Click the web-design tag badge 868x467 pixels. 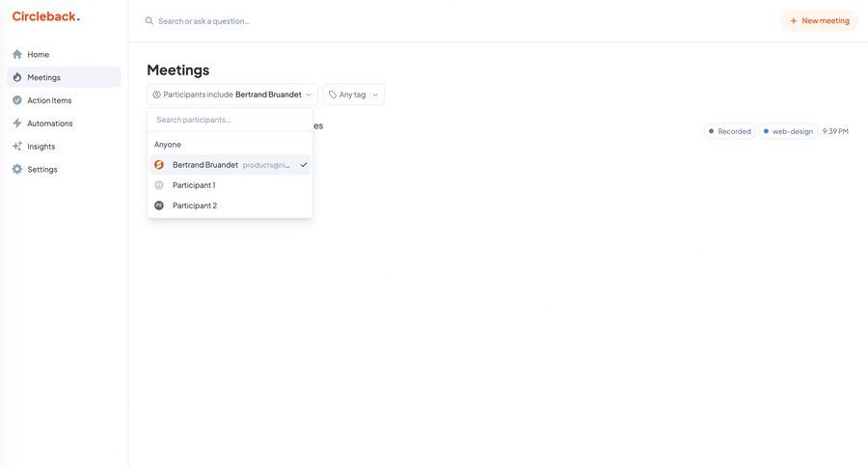click(787, 131)
